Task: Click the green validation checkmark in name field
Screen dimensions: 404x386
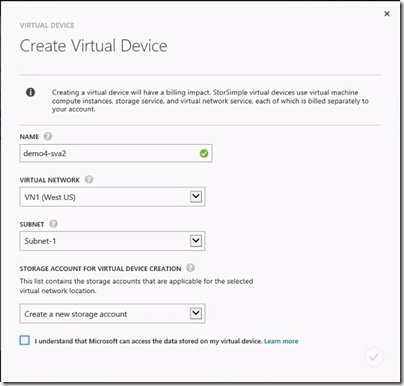Action: [204, 154]
